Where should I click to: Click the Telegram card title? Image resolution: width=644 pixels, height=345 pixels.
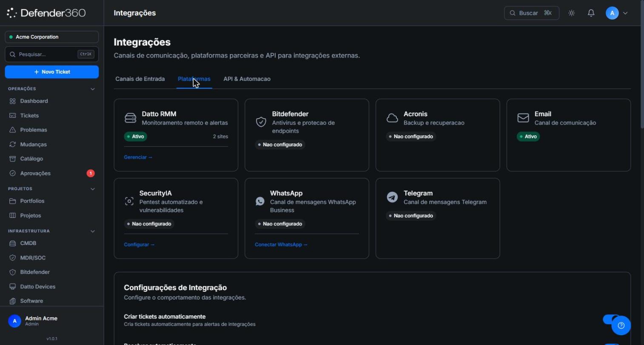point(418,193)
